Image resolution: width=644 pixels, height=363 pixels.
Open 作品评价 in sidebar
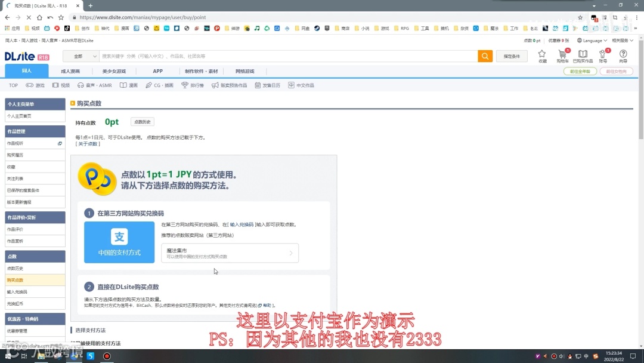[x=35, y=229]
